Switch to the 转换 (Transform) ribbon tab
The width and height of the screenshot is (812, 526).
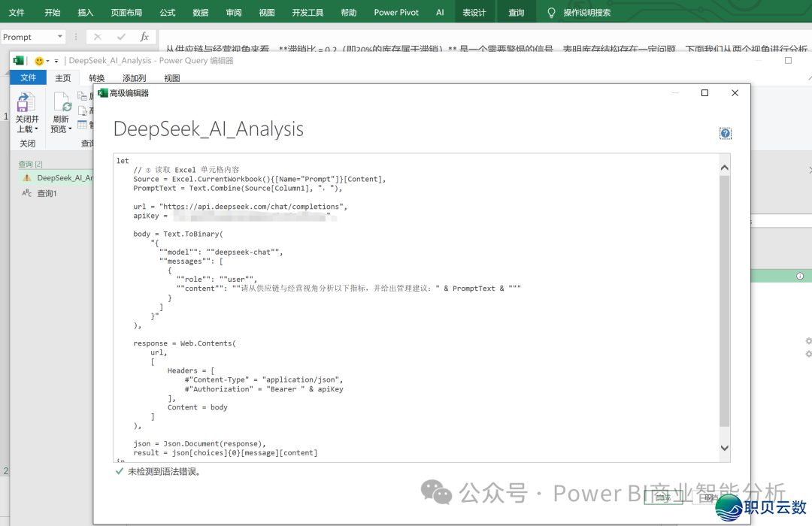(x=96, y=78)
